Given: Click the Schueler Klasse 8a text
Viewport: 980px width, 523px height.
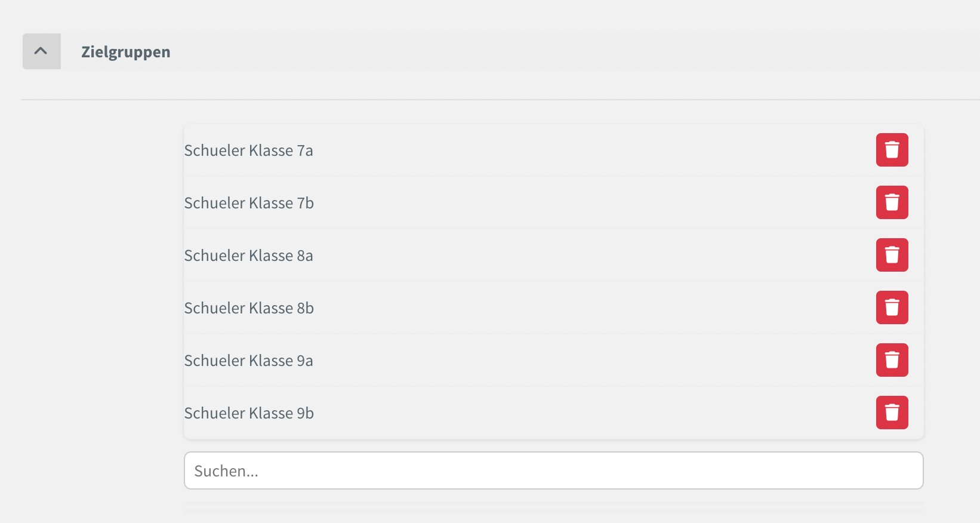Looking at the screenshot, I should coord(248,256).
